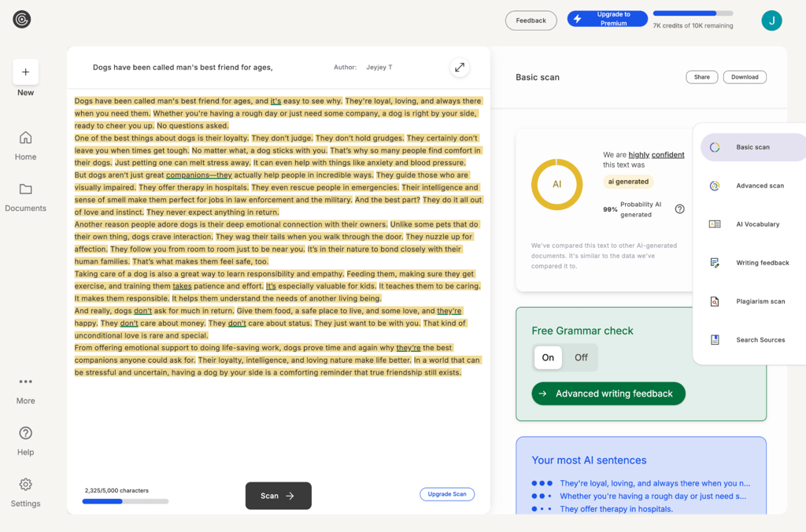Select AI Vocabulary menu item
This screenshot has height=532, width=806.
pos(752,224)
